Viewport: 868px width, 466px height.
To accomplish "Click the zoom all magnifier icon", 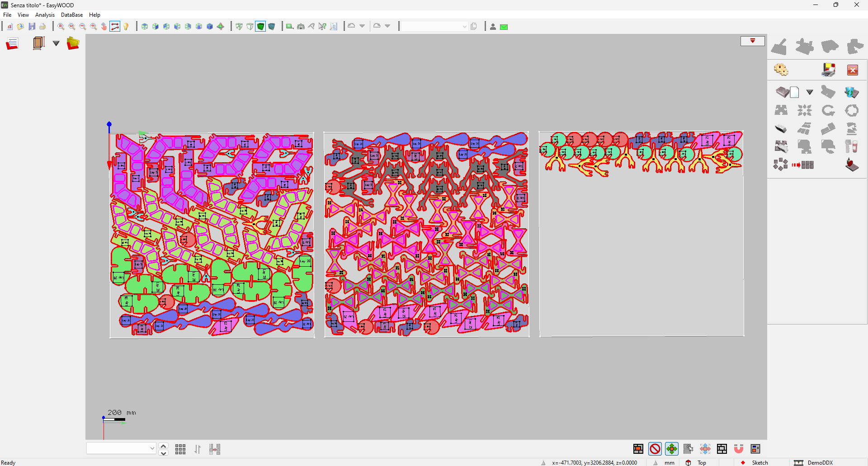I will (x=61, y=27).
